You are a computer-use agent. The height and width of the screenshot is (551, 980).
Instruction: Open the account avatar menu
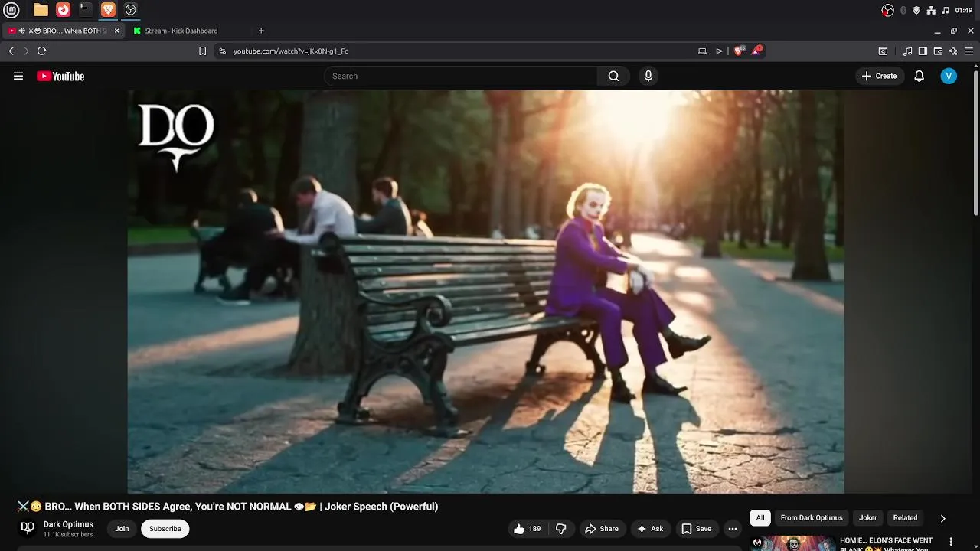[x=949, y=76]
